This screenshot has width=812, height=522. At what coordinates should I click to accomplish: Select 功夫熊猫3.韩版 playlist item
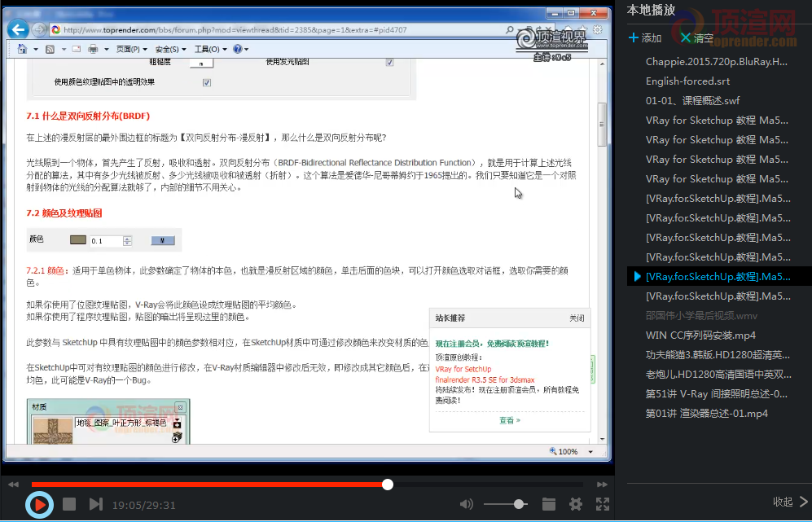718,355
